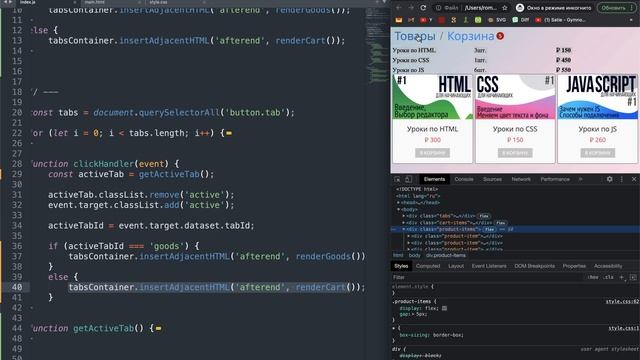The height and width of the screenshot is (360, 640).
Task: Add a new style rule with plus
Action: point(622,278)
